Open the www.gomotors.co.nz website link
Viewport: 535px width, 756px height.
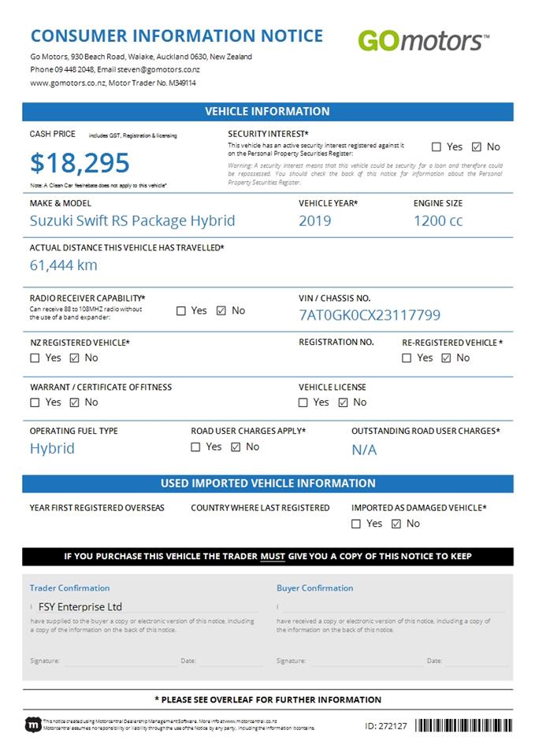pyautogui.click(x=66, y=83)
